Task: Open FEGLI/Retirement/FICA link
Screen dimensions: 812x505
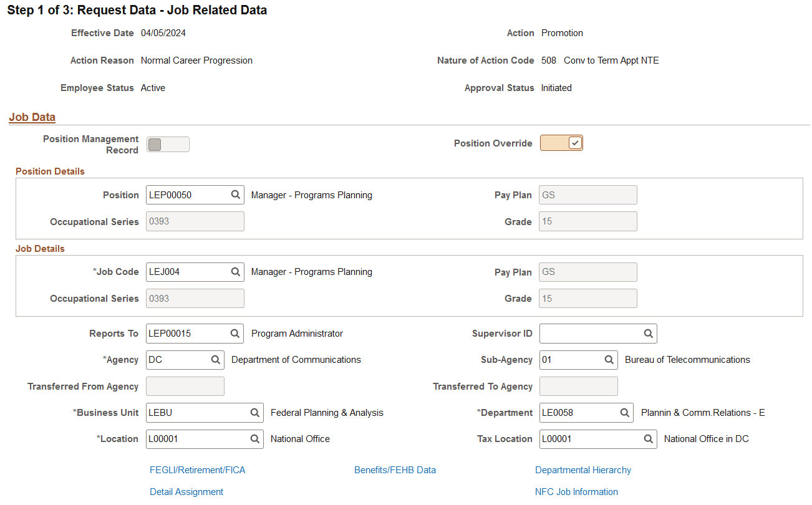Action: click(x=198, y=470)
